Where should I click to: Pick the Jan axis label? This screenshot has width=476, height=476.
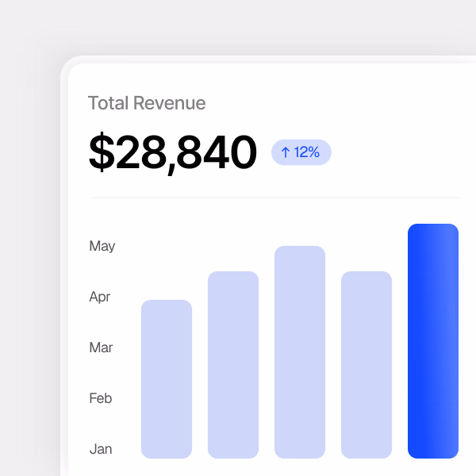pos(101,449)
